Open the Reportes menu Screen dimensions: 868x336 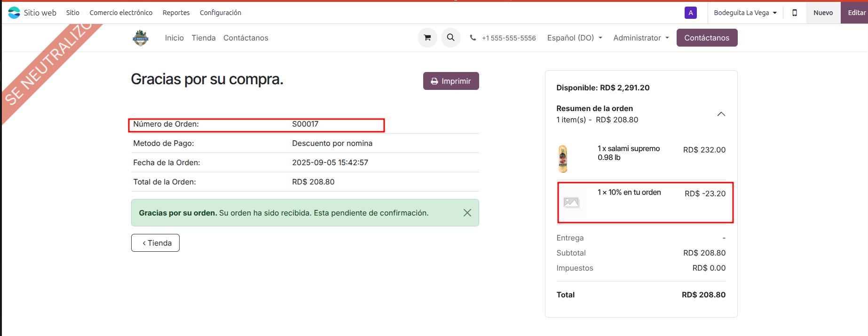(x=176, y=13)
